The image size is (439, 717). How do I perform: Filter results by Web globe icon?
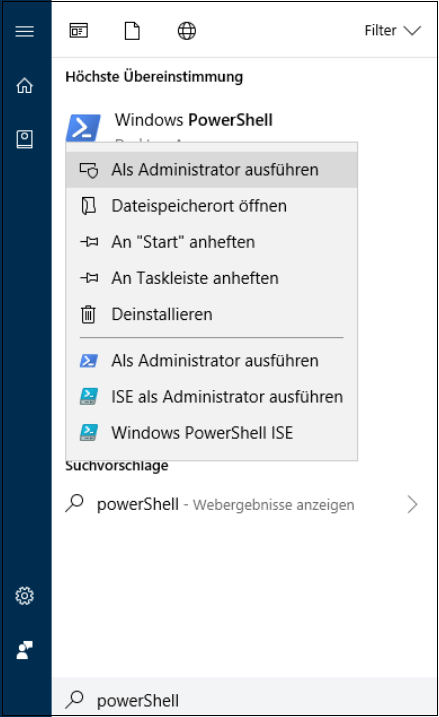(x=187, y=31)
